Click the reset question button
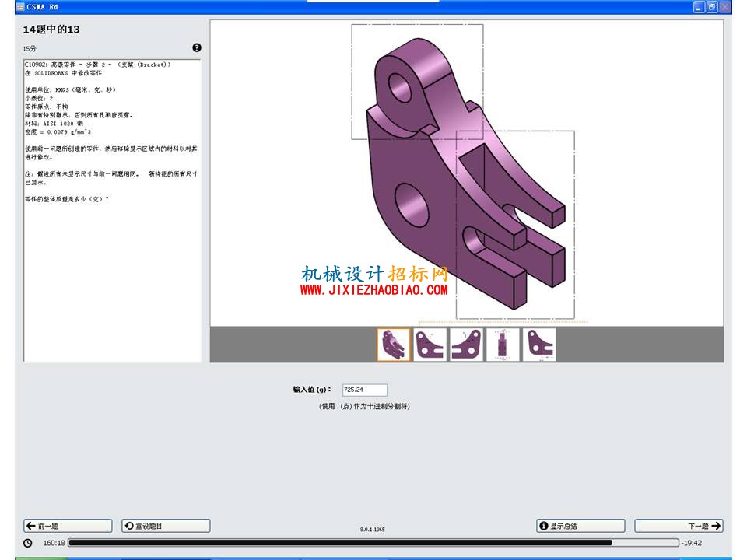 pyautogui.click(x=166, y=526)
